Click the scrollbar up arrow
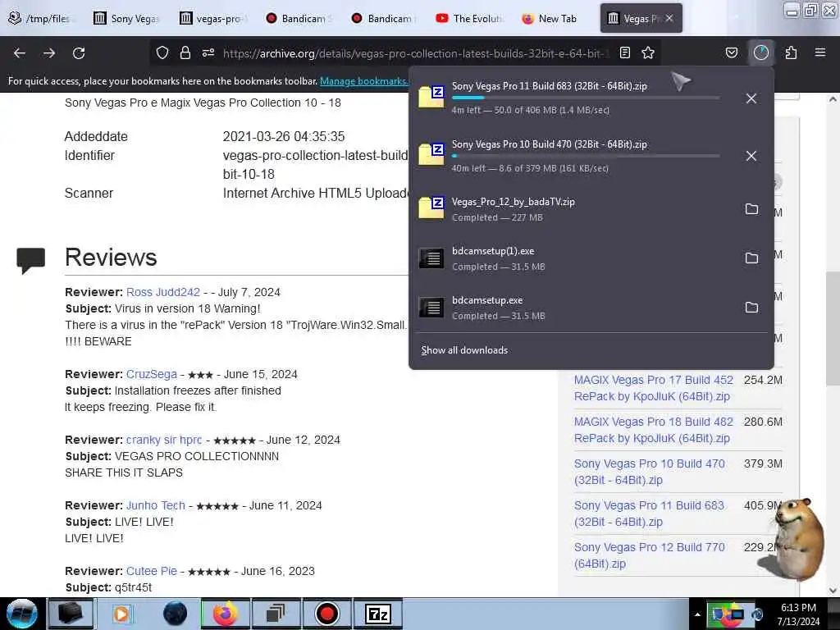The image size is (840, 630). [833, 99]
